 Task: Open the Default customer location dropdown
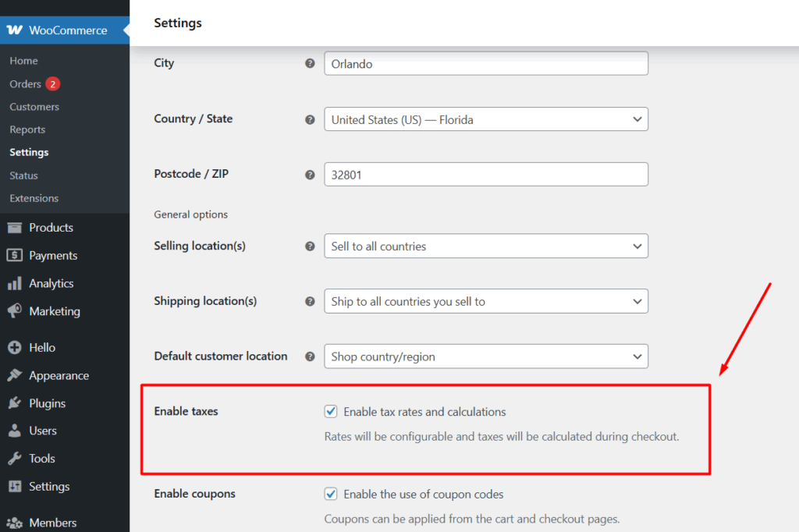[x=485, y=356]
